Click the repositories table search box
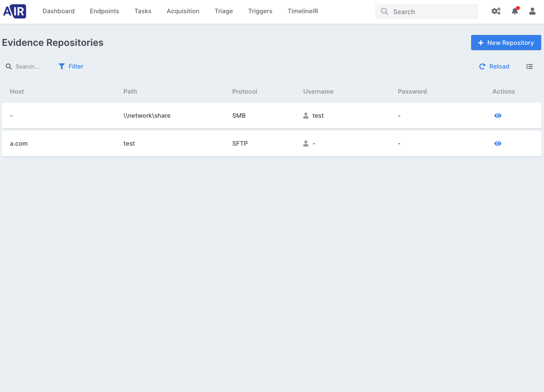This screenshot has height=392, width=544. pyautogui.click(x=28, y=67)
